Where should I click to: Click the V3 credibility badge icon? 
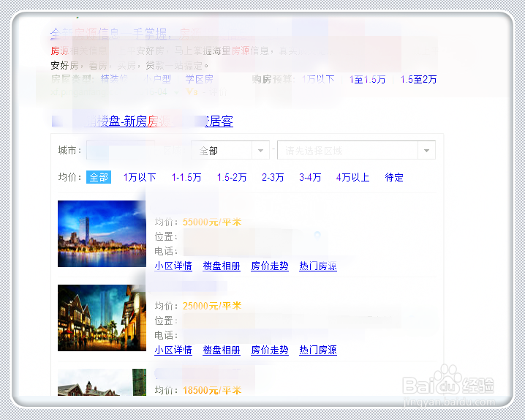[x=192, y=91]
